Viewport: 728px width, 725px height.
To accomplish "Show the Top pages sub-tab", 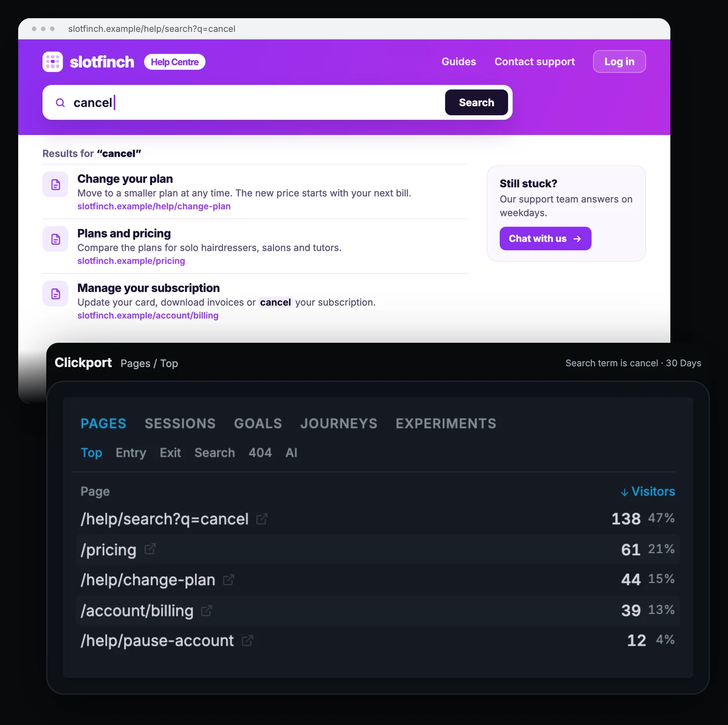I will click(x=92, y=453).
